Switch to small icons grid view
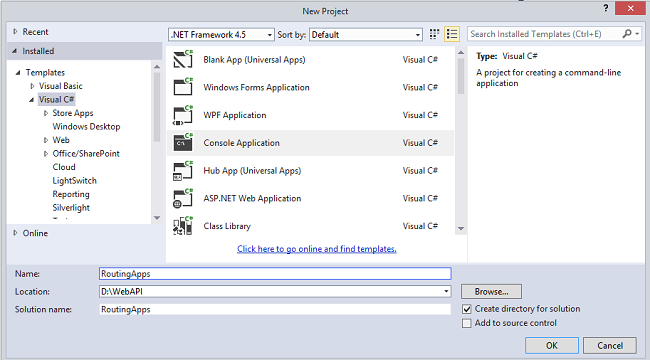 point(434,34)
